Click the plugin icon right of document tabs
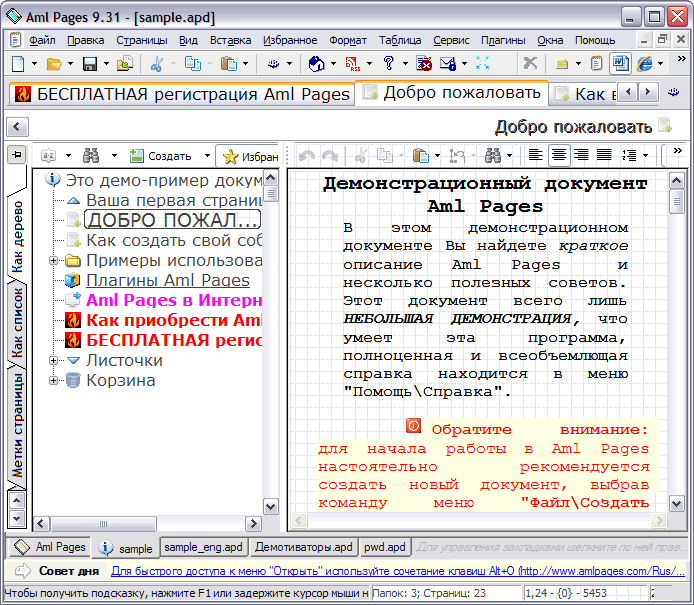The width and height of the screenshot is (694, 605). tap(674, 92)
